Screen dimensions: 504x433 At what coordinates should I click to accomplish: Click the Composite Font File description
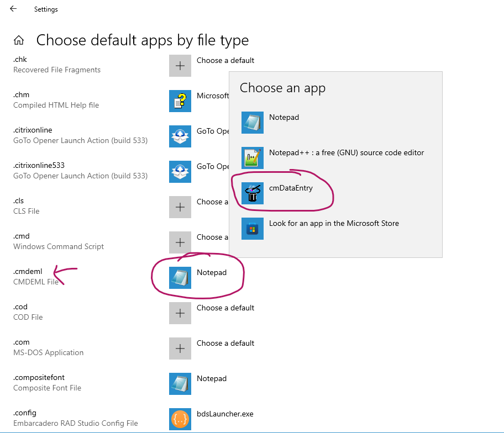[x=48, y=388]
